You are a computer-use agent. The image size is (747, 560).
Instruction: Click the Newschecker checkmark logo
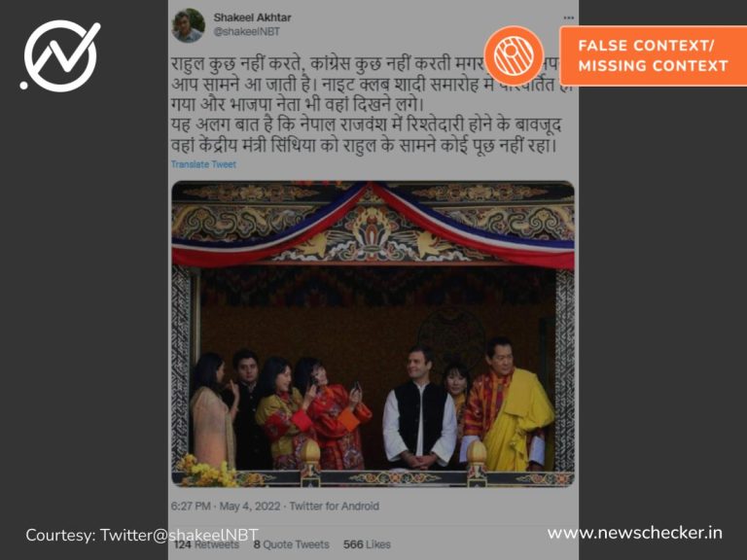pos(60,55)
